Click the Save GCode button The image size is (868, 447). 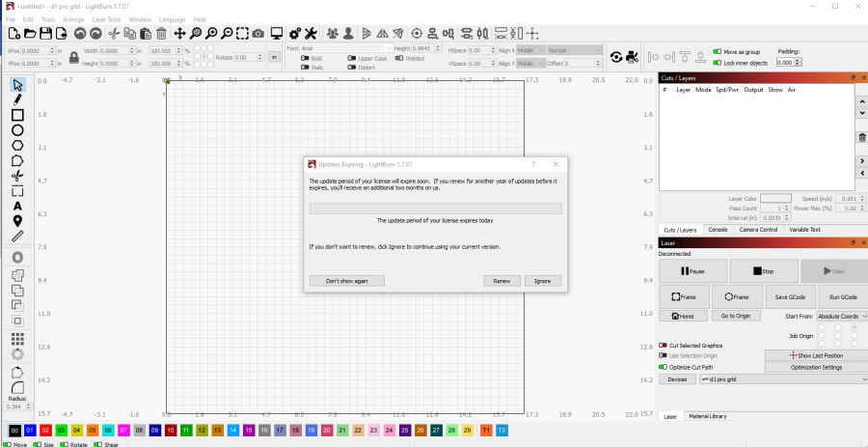[789, 297]
